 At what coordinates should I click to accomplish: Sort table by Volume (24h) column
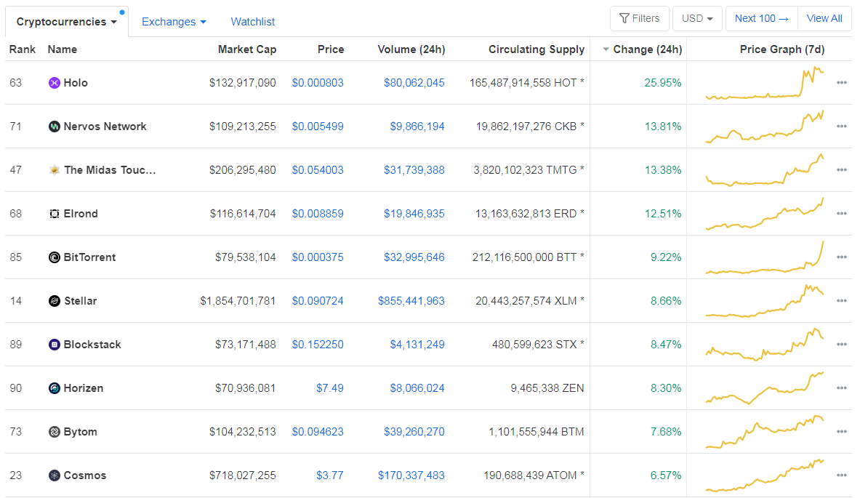pos(411,49)
